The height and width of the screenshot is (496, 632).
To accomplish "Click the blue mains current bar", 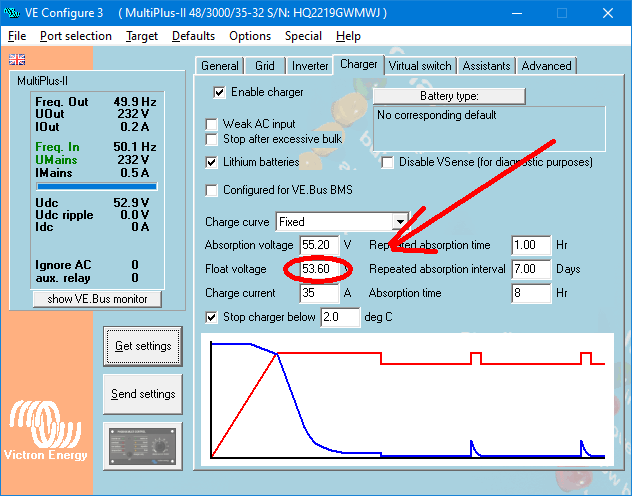I will click(x=97, y=185).
